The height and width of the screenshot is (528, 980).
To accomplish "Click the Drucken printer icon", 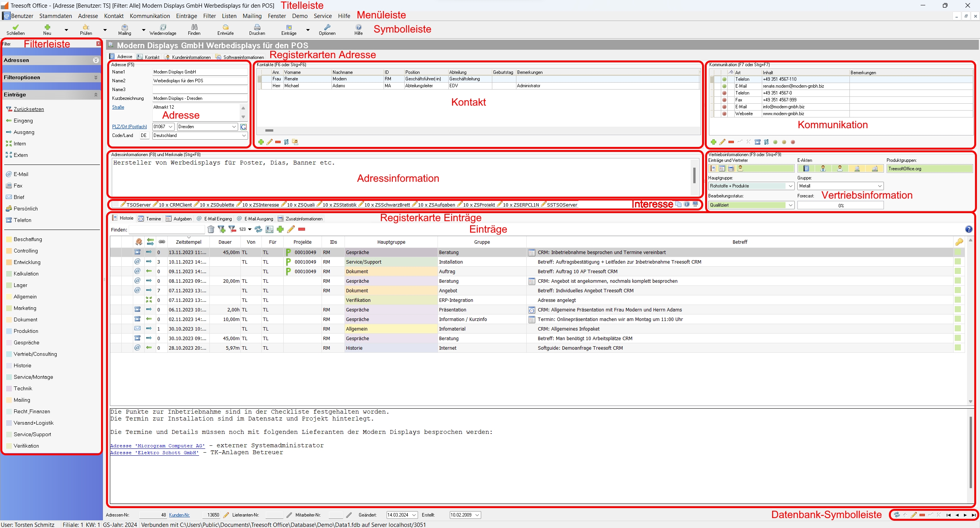I will pos(257,28).
